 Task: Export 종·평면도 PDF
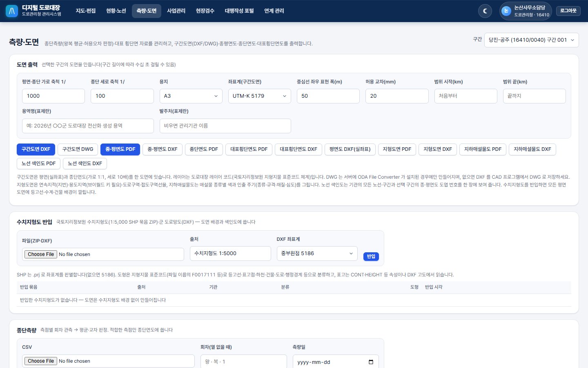click(x=120, y=149)
